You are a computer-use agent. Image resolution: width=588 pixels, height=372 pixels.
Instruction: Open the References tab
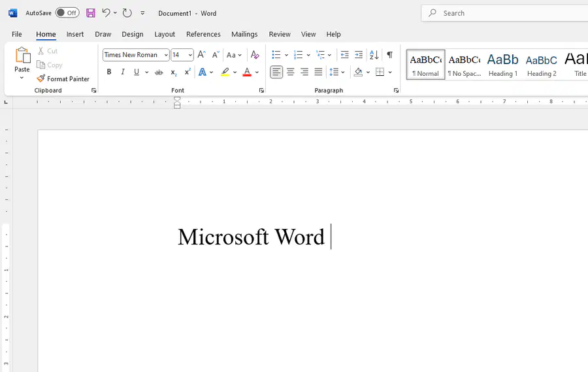point(203,34)
